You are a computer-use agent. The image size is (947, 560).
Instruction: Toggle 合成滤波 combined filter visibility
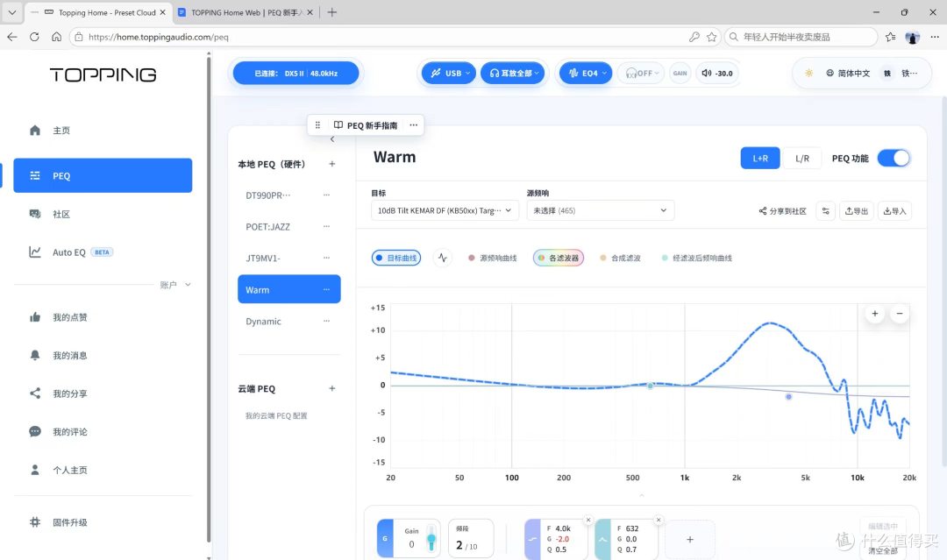point(620,258)
